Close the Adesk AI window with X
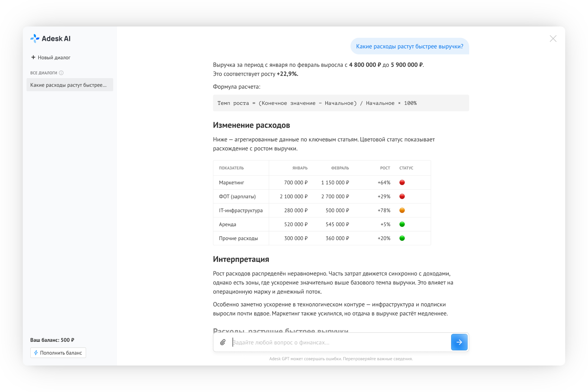Viewport: 588px width, 392px height. (553, 39)
